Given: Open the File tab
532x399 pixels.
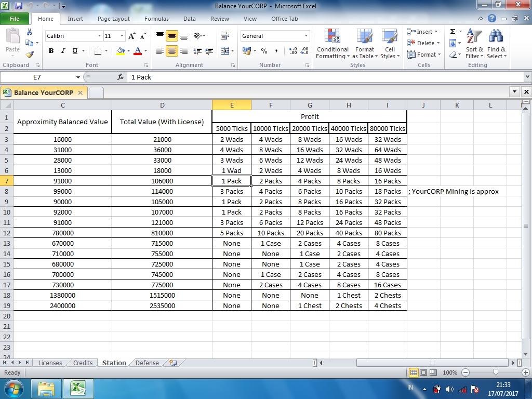Looking at the screenshot, I should [x=15, y=19].
